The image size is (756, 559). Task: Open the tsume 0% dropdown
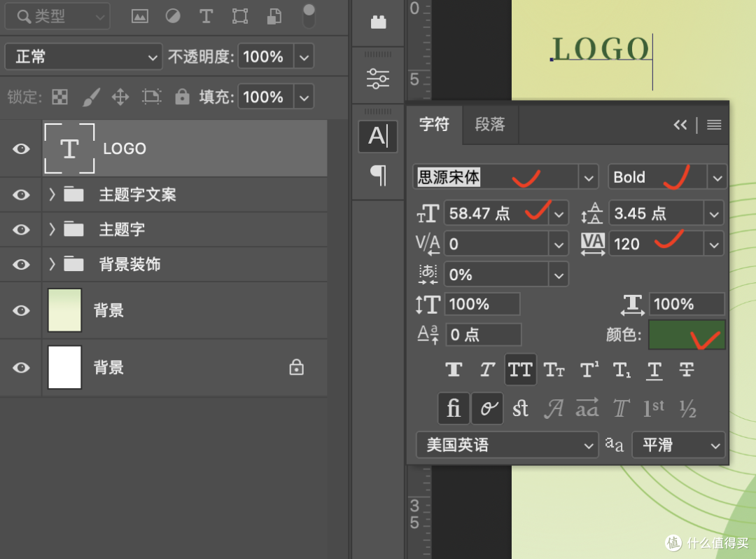pyautogui.click(x=559, y=275)
